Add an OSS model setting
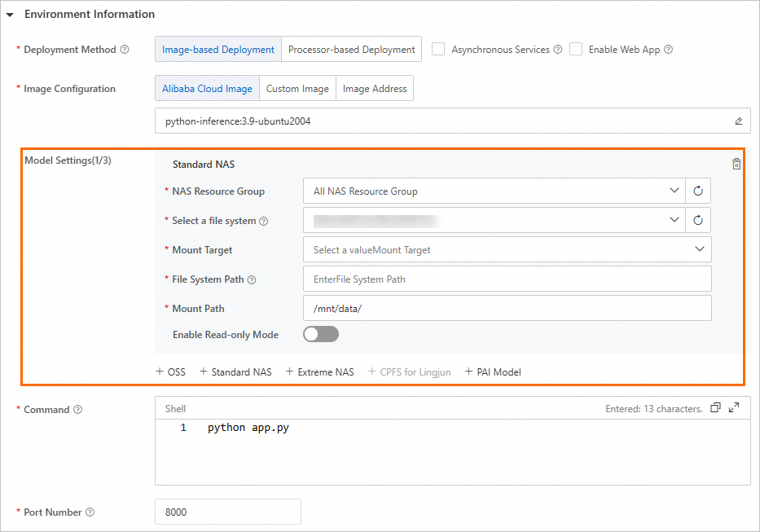The height and width of the screenshot is (532, 760). tap(170, 372)
